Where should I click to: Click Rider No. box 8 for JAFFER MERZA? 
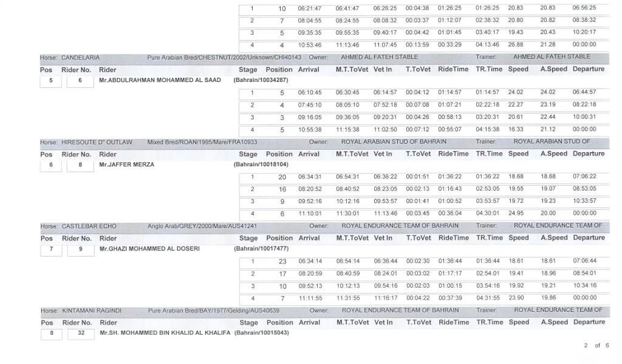click(x=80, y=165)
